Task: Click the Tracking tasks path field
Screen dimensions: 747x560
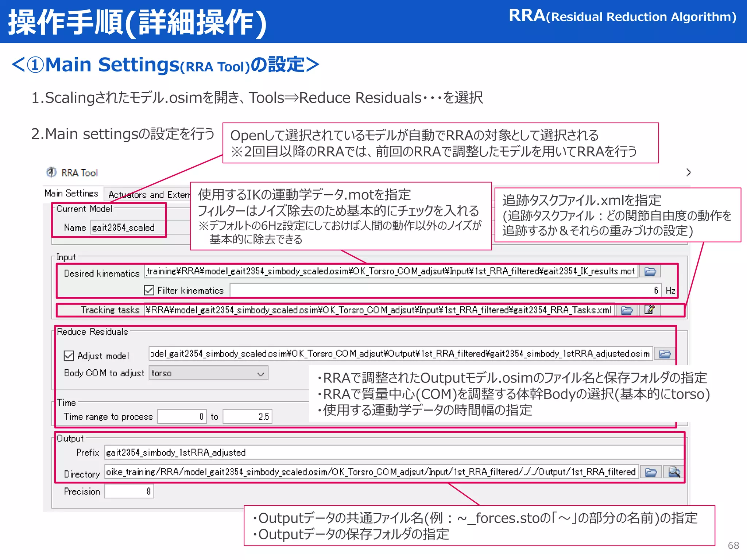Action: pos(379,310)
